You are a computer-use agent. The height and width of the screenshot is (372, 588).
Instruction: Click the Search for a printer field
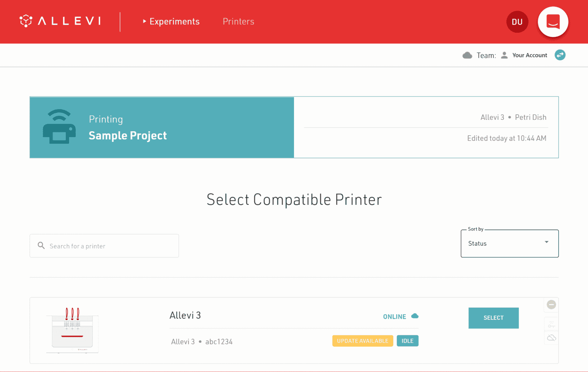pos(104,246)
